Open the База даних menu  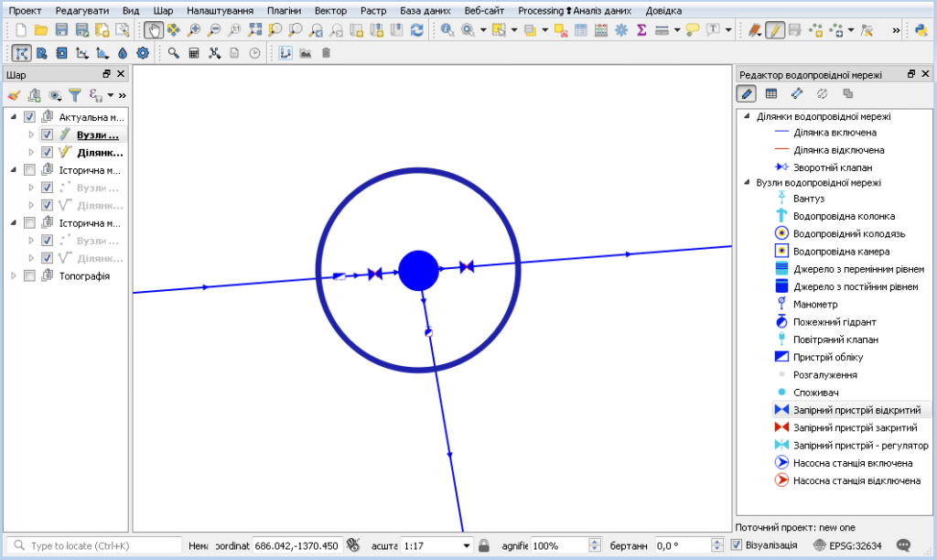point(425,11)
